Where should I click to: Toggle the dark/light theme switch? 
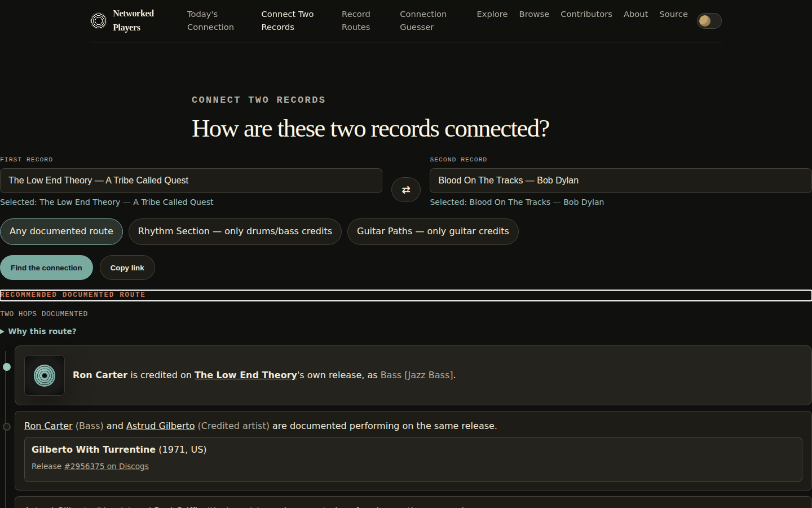pyautogui.click(x=709, y=21)
